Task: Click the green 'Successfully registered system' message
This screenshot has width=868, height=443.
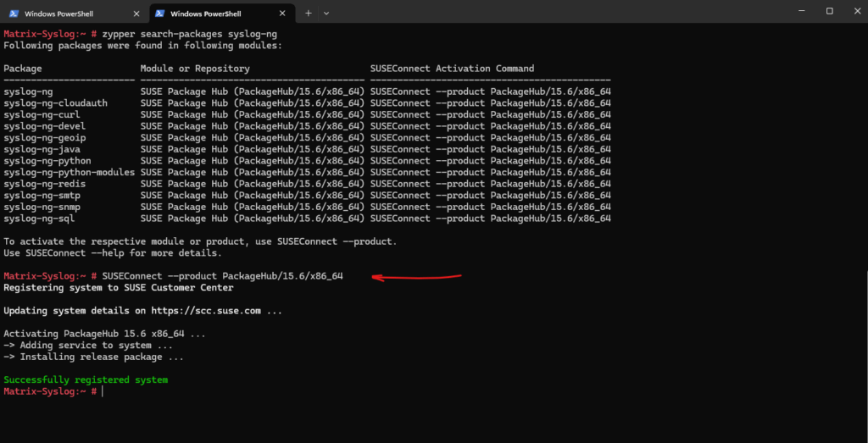Action: pos(86,380)
